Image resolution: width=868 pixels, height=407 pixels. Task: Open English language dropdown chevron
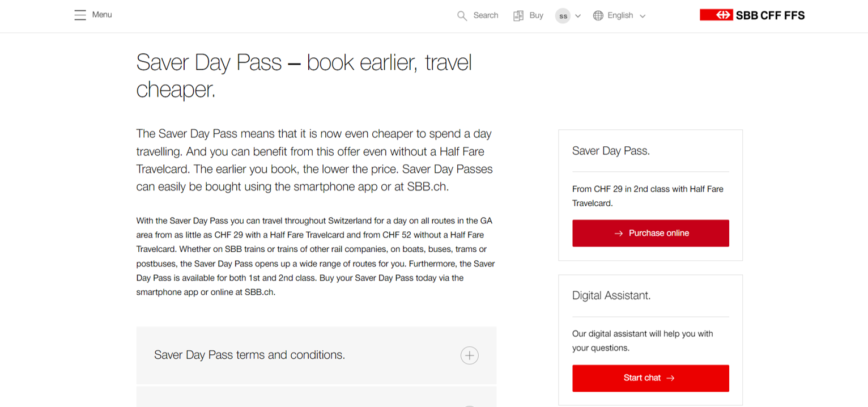click(643, 16)
